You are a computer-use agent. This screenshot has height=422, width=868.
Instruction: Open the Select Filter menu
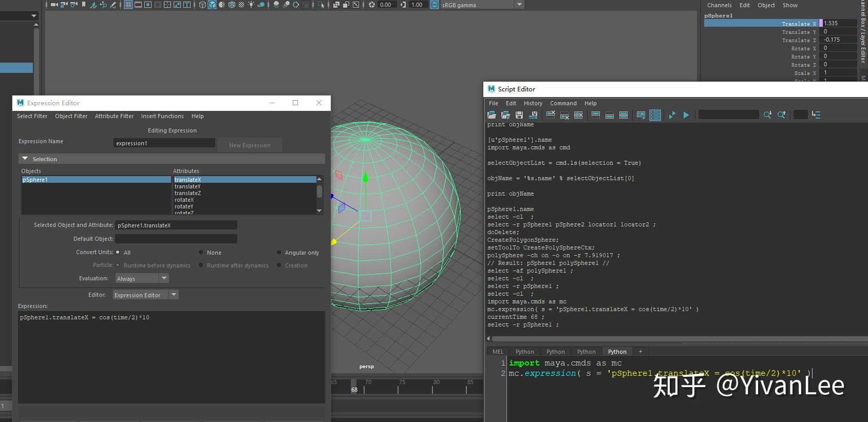click(x=32, y=116)
